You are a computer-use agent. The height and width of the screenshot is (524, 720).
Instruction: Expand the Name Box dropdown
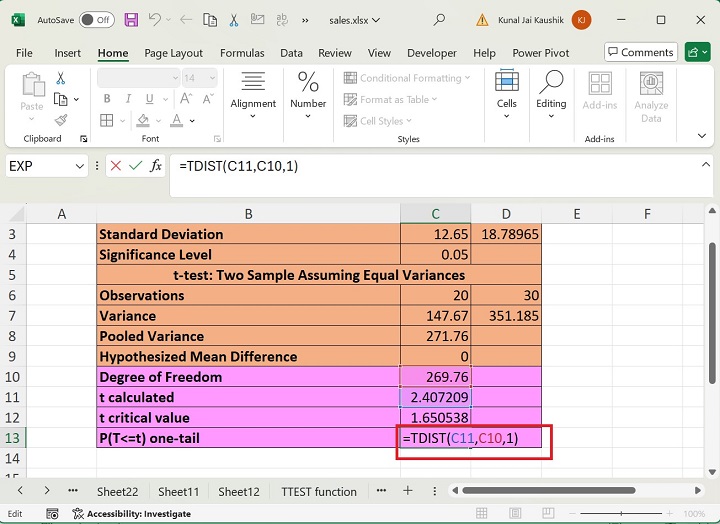tap(79, 166)
